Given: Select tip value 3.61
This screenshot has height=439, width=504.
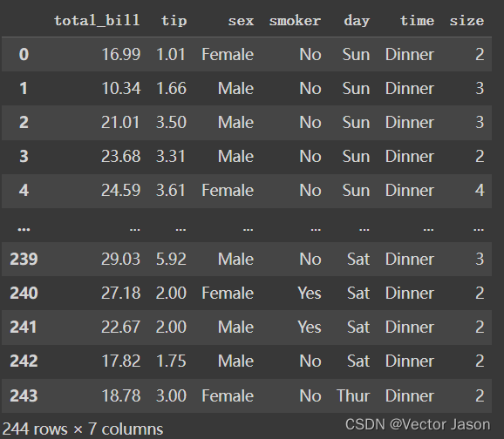Looking at the screenshot, I should 171,191.
